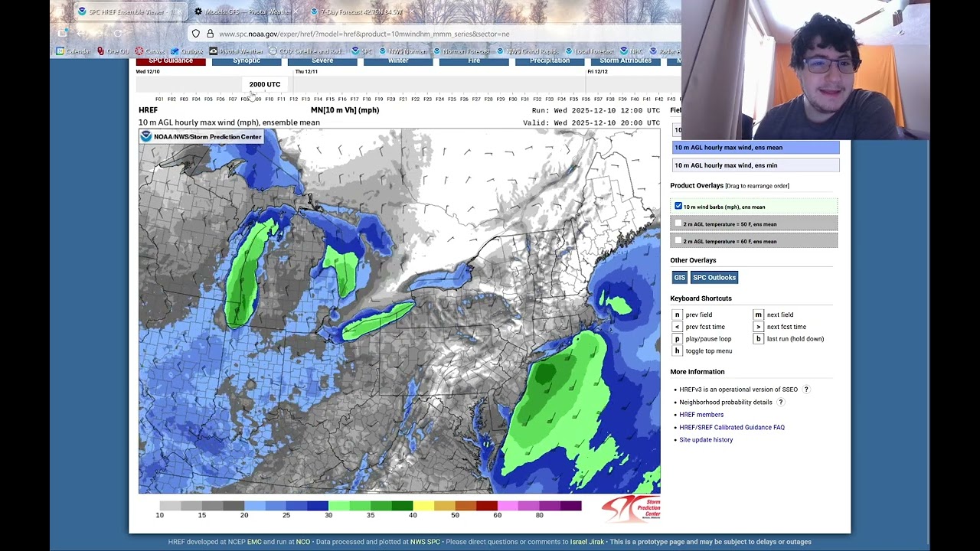Screen dimensions: 980x551
Task: Open help icon beside Neighborhood probability details
Action: coord(781,402)
